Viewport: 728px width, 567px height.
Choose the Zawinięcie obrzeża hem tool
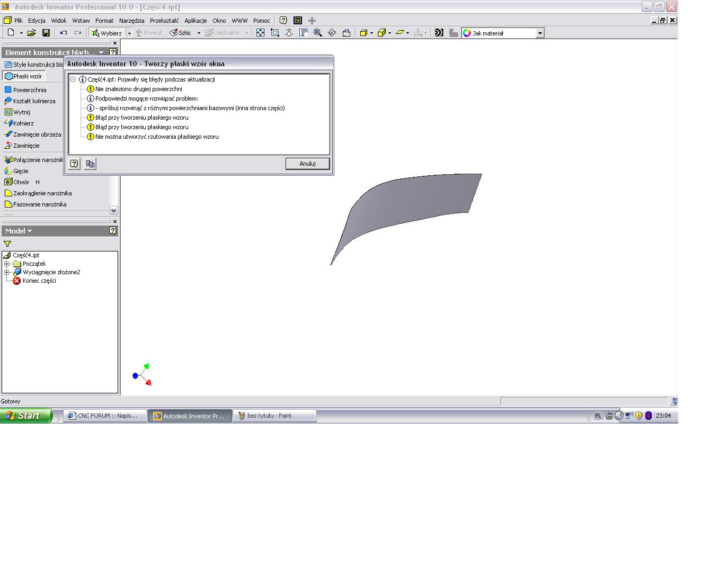[33, 134]
